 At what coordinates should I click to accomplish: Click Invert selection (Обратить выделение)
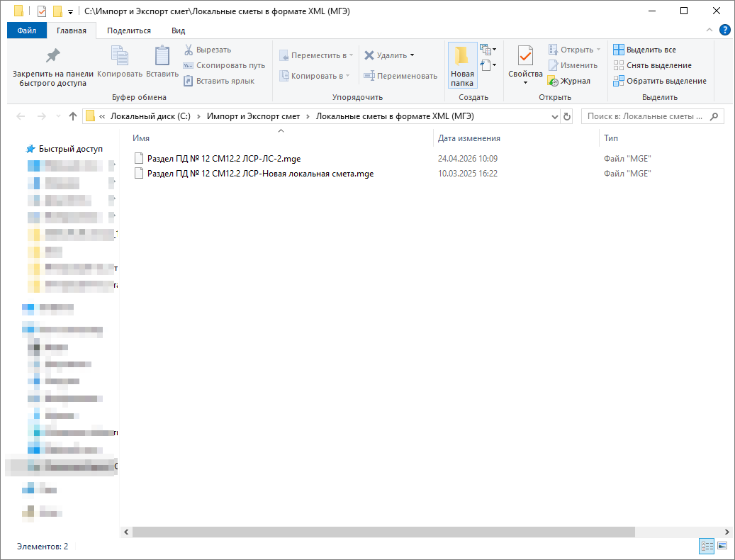pos(660,81)
